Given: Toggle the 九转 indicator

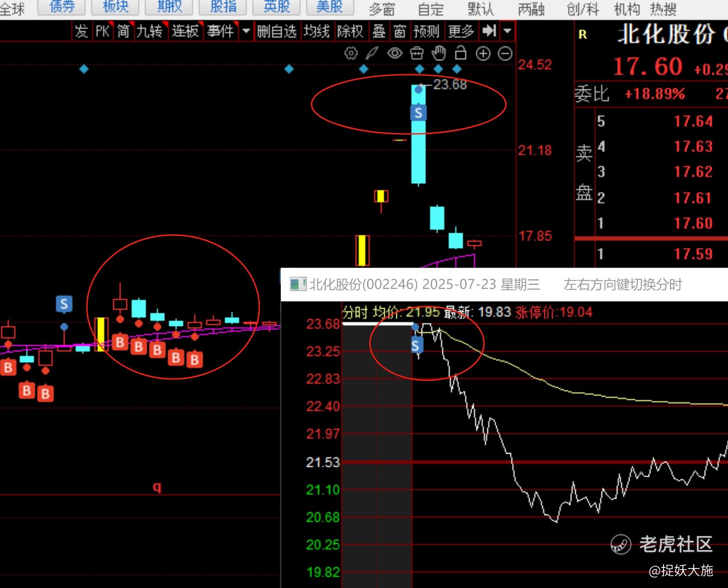Looking at the screenshot, I should pos(150,31).
